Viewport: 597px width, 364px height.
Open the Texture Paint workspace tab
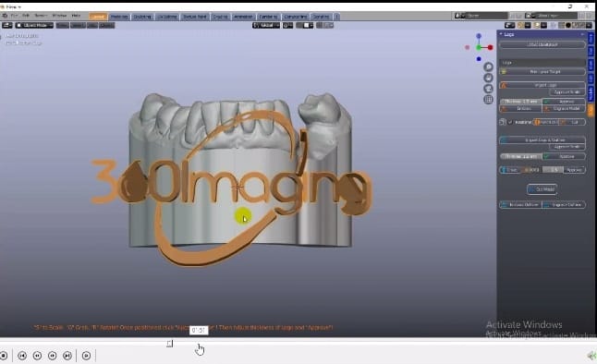[x=195, y=17]
